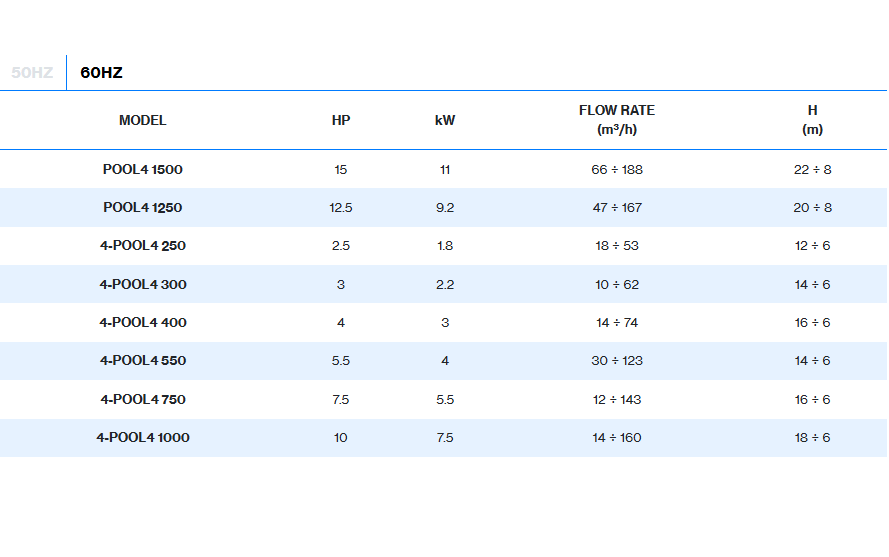
Task: Click the 66 ÷ 188 flow rate cell
Action: coord(617,170)
